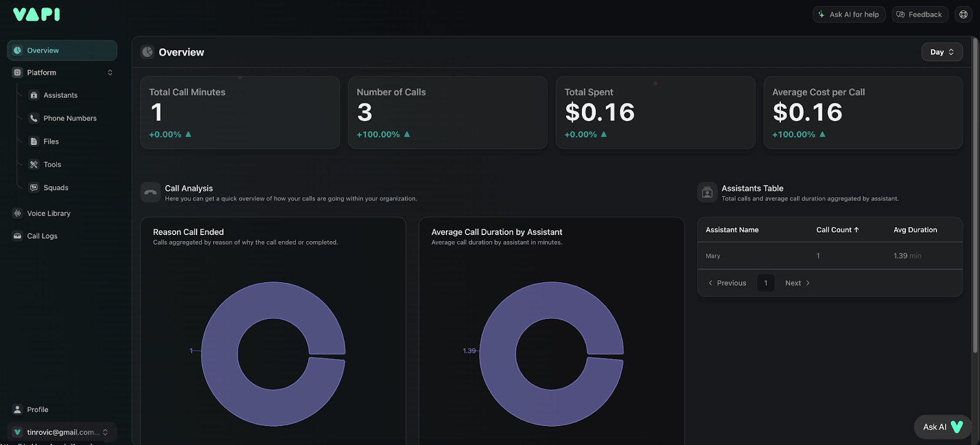
Task: Click the Average Call Duration by Assistant title
Action: click(x=497, y=232)
